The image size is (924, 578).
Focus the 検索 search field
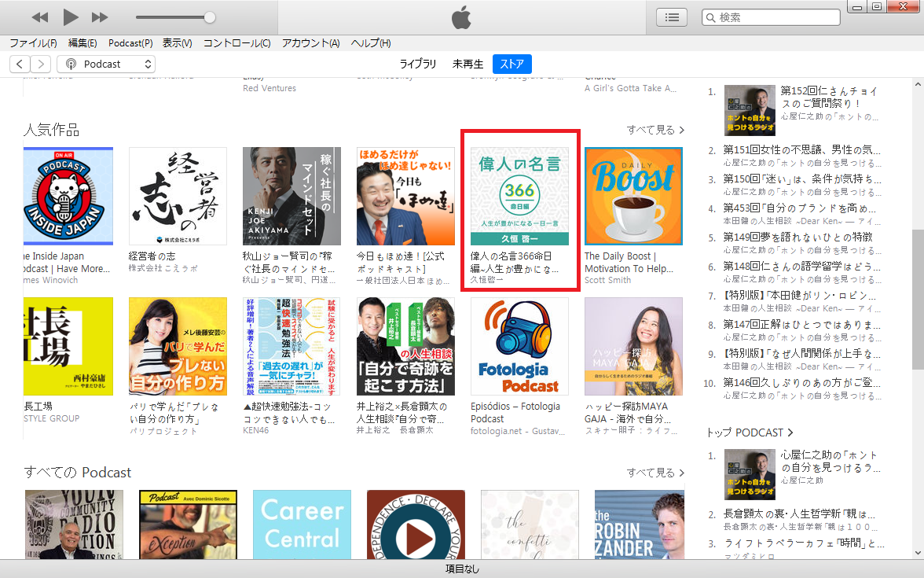click(771, 17)
